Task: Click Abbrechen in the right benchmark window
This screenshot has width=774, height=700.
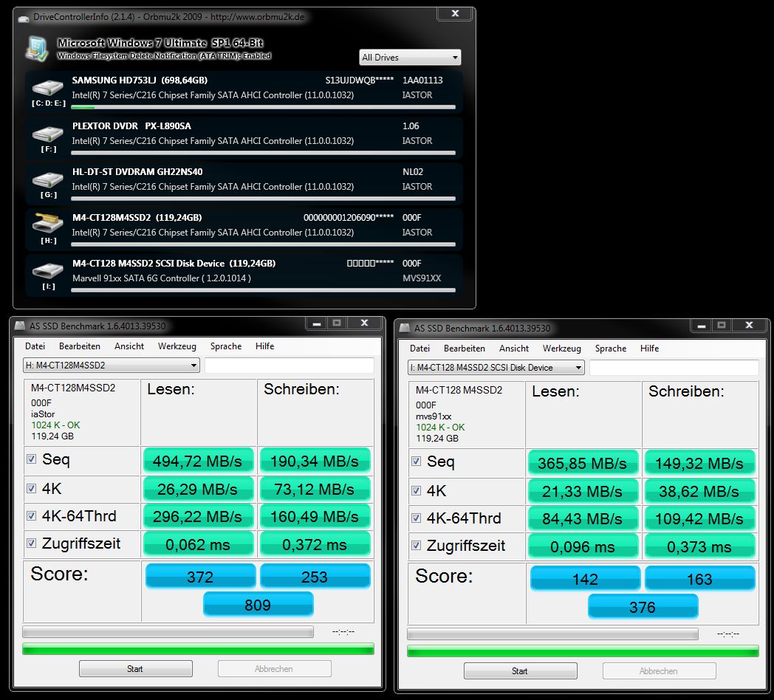Action: coord(659,671)
